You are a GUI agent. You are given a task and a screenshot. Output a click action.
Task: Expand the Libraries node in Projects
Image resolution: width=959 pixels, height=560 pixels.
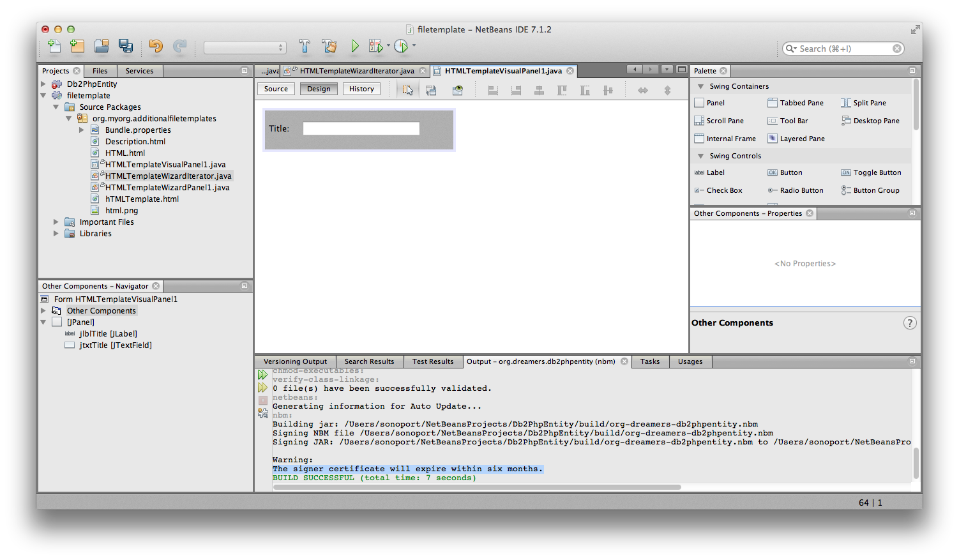coord(56,233)
